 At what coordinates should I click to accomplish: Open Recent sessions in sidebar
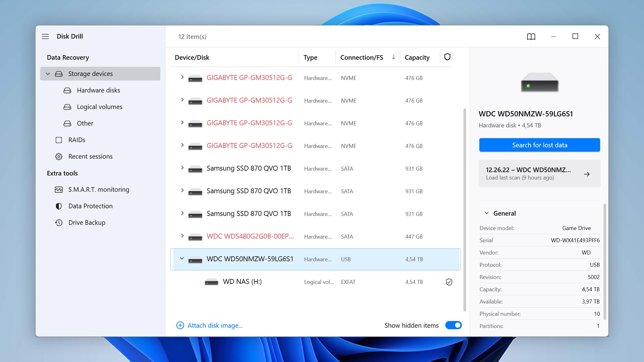point(90,156)
